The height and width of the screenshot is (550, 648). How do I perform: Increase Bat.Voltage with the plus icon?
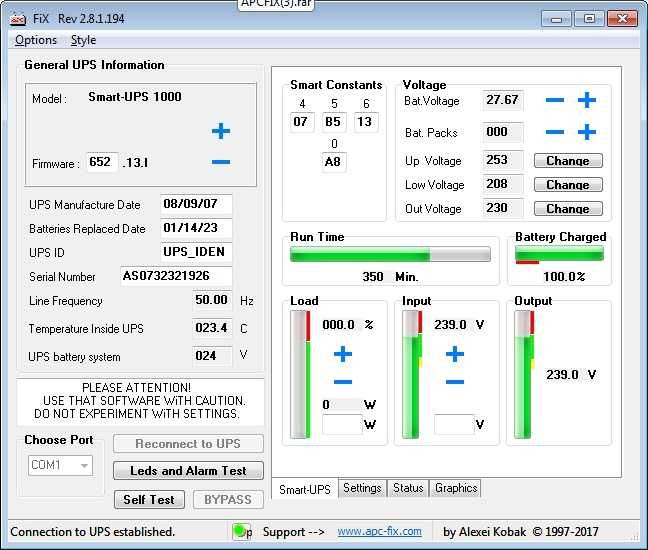pos(586,100)
